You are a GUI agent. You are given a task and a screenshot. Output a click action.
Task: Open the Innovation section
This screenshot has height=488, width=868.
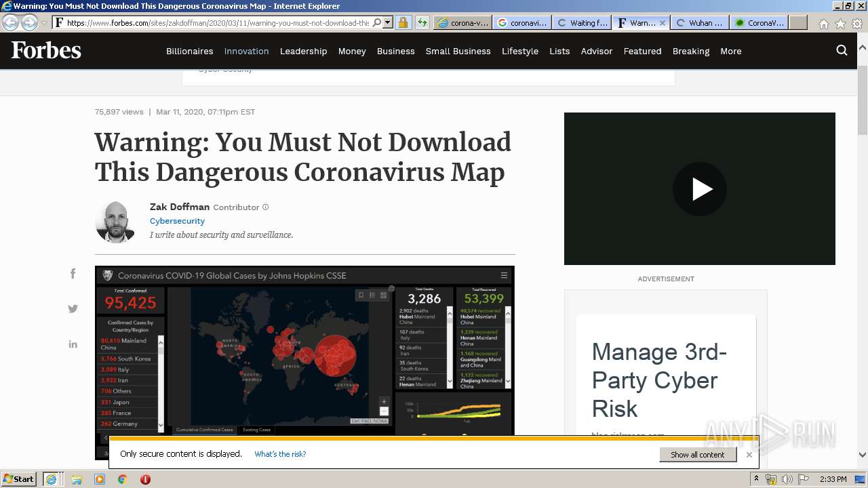(246, 51)
